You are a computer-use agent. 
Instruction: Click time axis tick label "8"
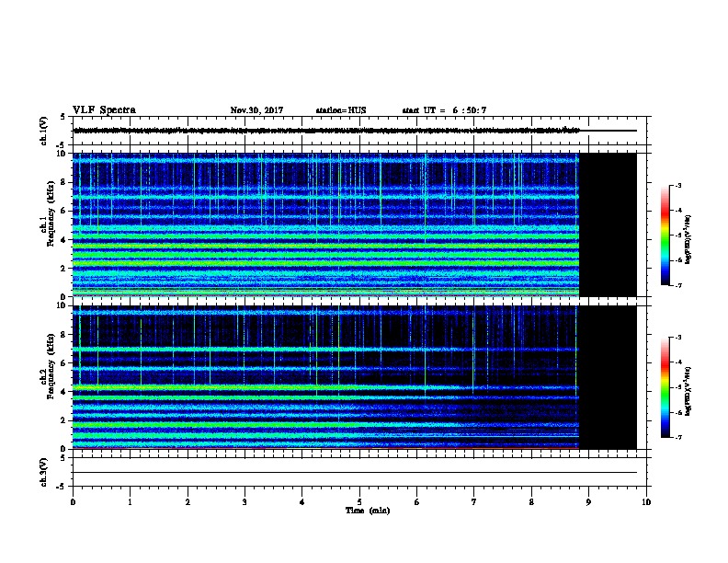[x=531, y=502]
